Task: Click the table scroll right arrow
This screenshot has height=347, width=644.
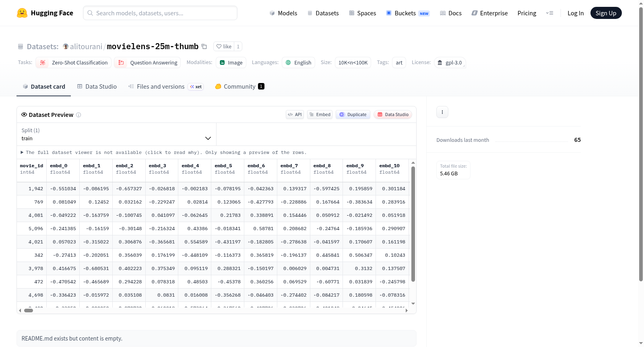Action: (x=407, y=310)
